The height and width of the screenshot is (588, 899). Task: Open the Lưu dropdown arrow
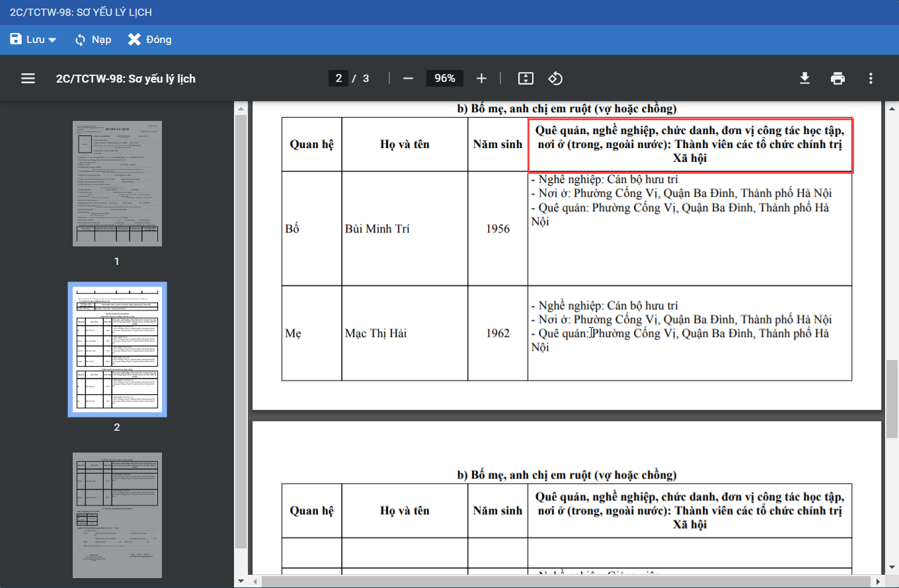pyautogui.click(x=52, y=40)
